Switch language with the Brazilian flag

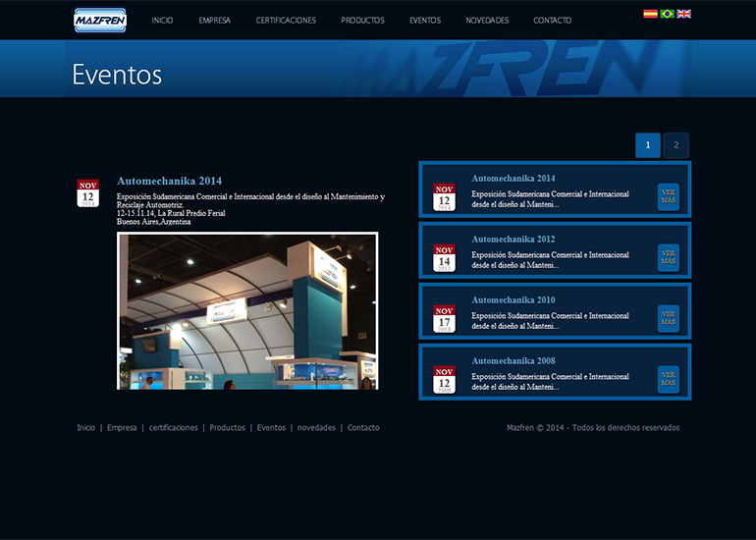tap(667, 14)
